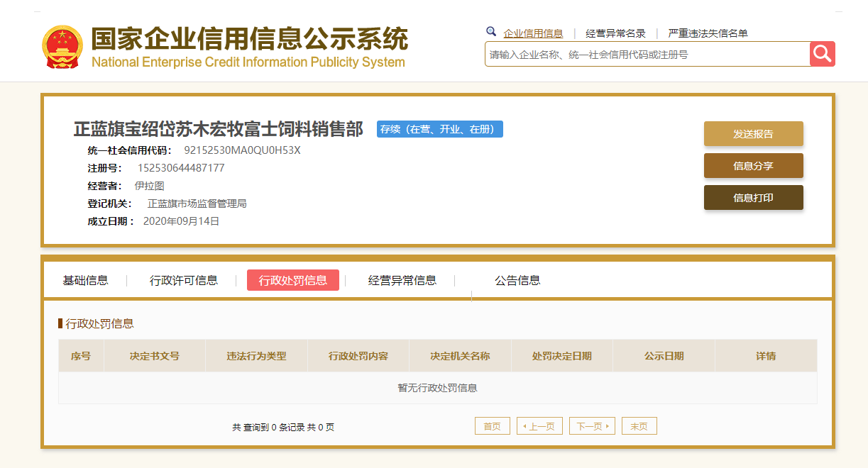
Task: Click the national emblem logo
Action: [62, 47]
